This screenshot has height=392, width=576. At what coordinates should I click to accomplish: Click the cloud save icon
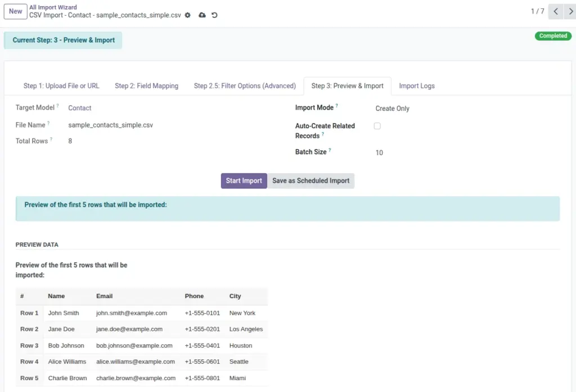click(x=202, y=15)
